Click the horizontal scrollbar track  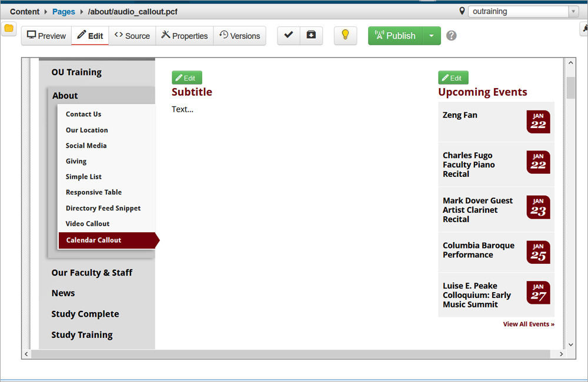(x=290, y=354)
